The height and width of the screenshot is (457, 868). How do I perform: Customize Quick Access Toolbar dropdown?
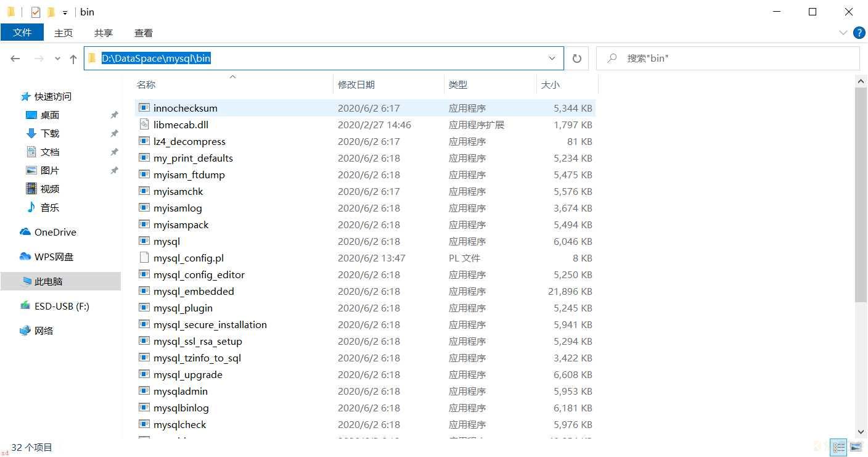pos(65,12)
